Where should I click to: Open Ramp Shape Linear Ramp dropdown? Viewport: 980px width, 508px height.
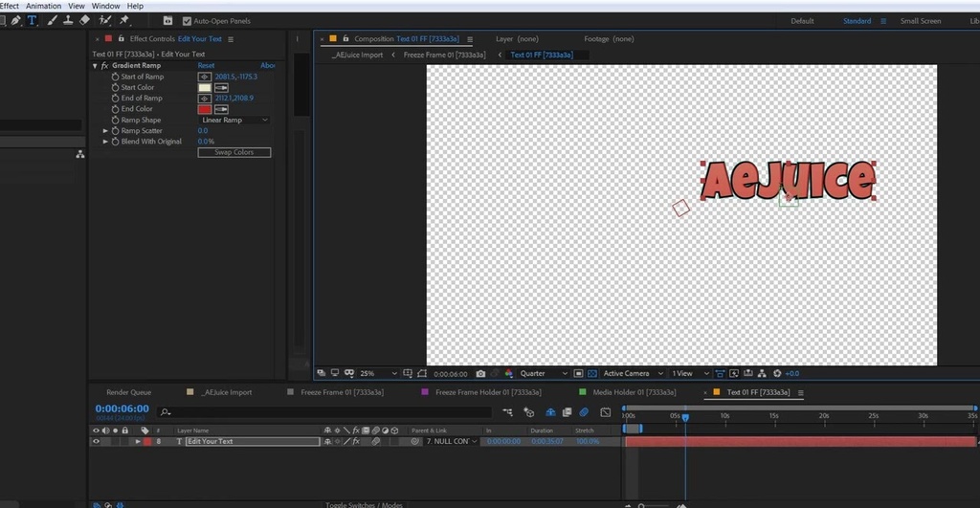coord(234,120)
